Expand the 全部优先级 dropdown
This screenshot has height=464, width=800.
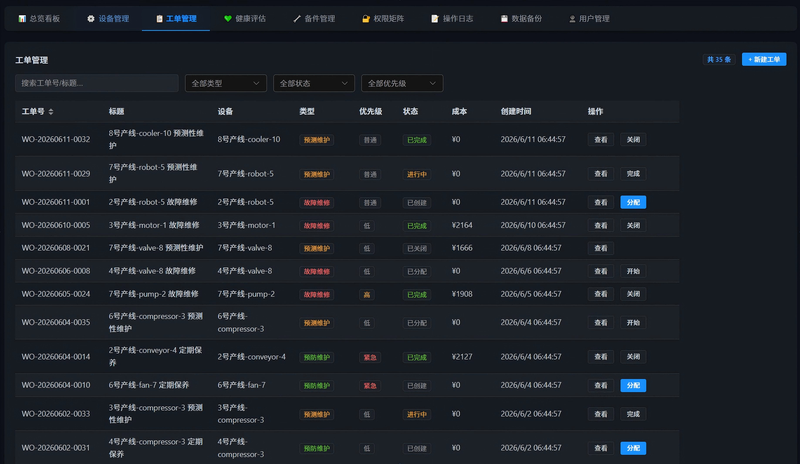point(402,83)
